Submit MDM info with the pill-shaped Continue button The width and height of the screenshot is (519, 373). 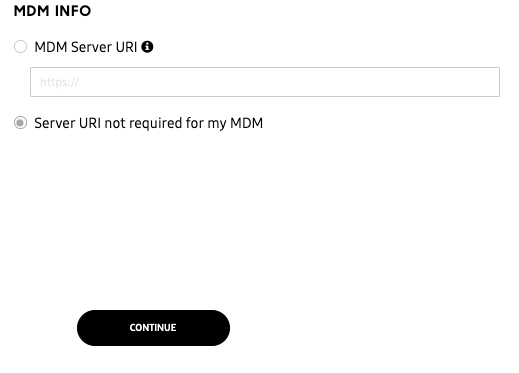(x=153, y=328)
